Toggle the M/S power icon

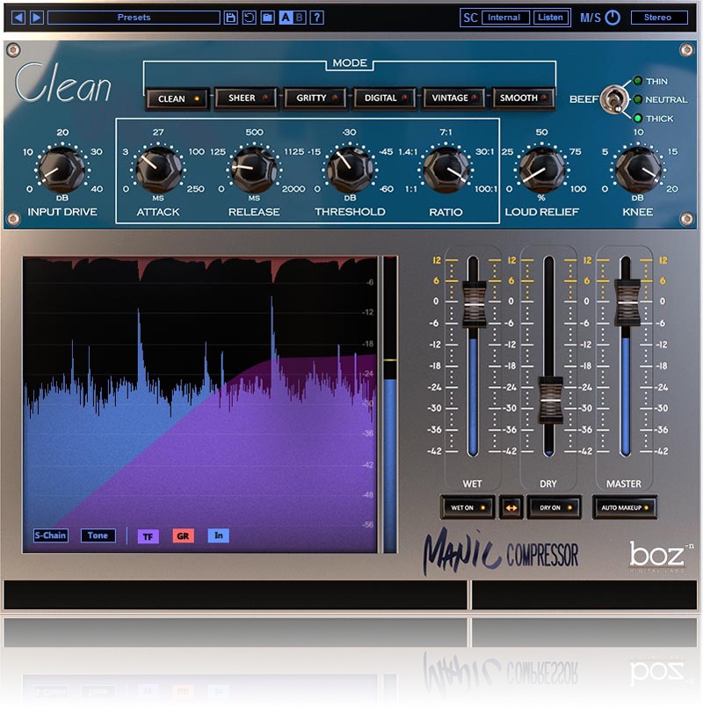coord(612,18)
